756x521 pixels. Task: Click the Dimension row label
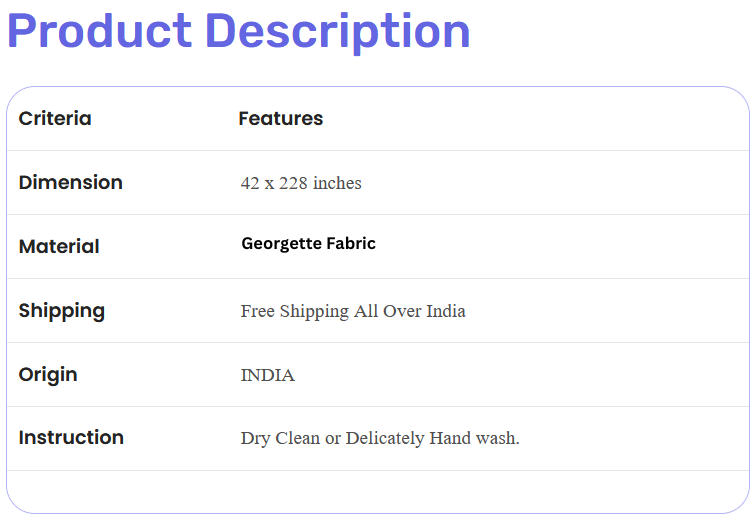[x=70, y=183]
